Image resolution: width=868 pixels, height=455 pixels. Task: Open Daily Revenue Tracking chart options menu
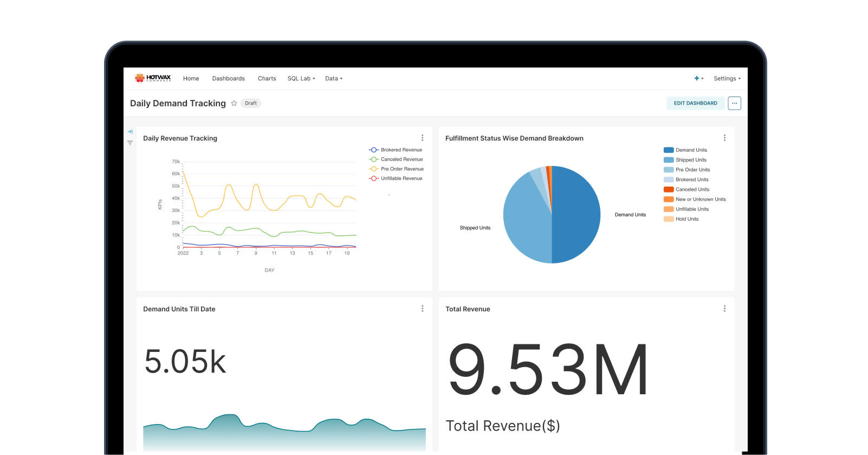tap(423, 138)
